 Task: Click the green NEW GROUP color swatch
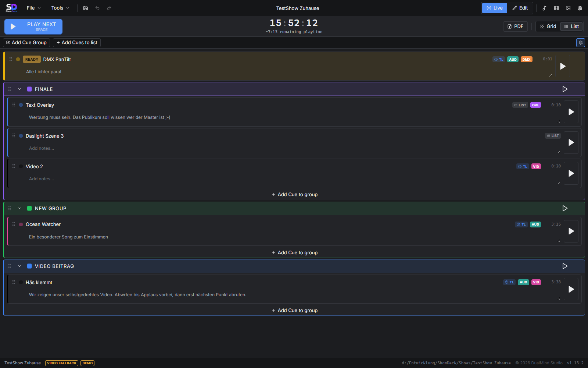[29, 208]
